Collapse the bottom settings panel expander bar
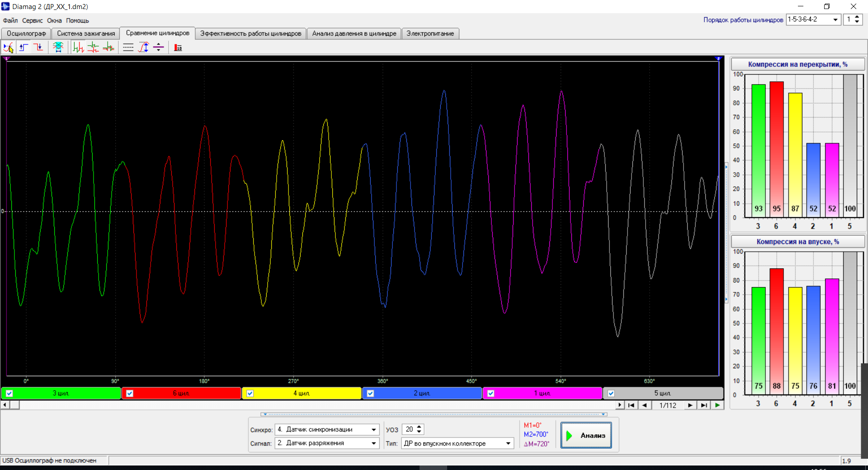The image size is (868, 470). (434, 414)
